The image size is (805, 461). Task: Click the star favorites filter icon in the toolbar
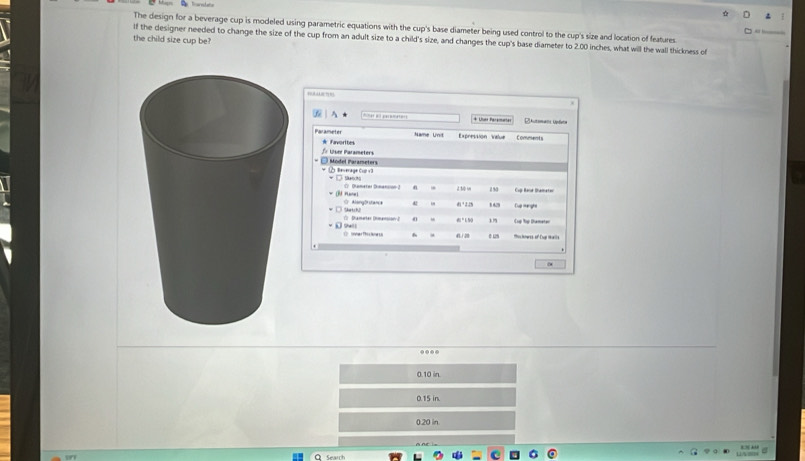[345, 114]
